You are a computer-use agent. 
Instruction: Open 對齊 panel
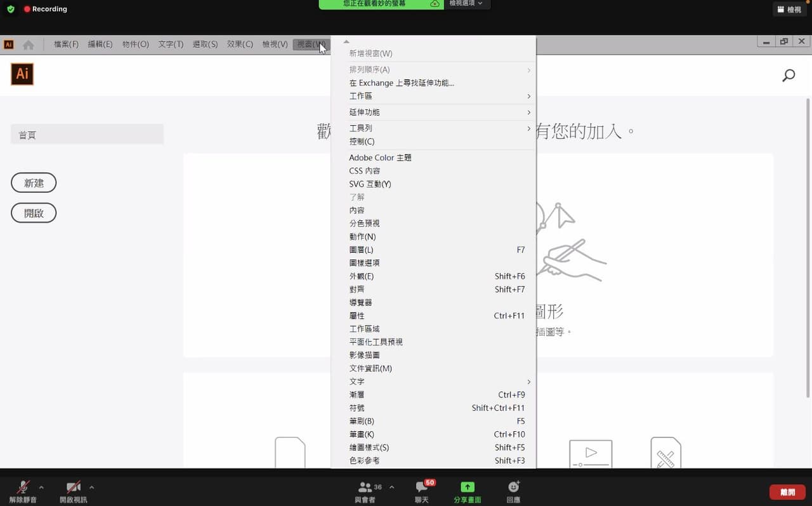click(434, 290)
